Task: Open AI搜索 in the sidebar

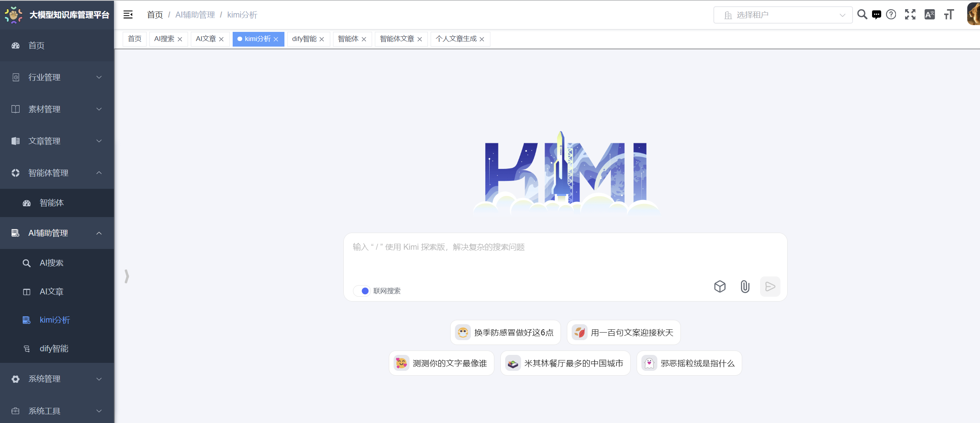Action: click(57, 263)
